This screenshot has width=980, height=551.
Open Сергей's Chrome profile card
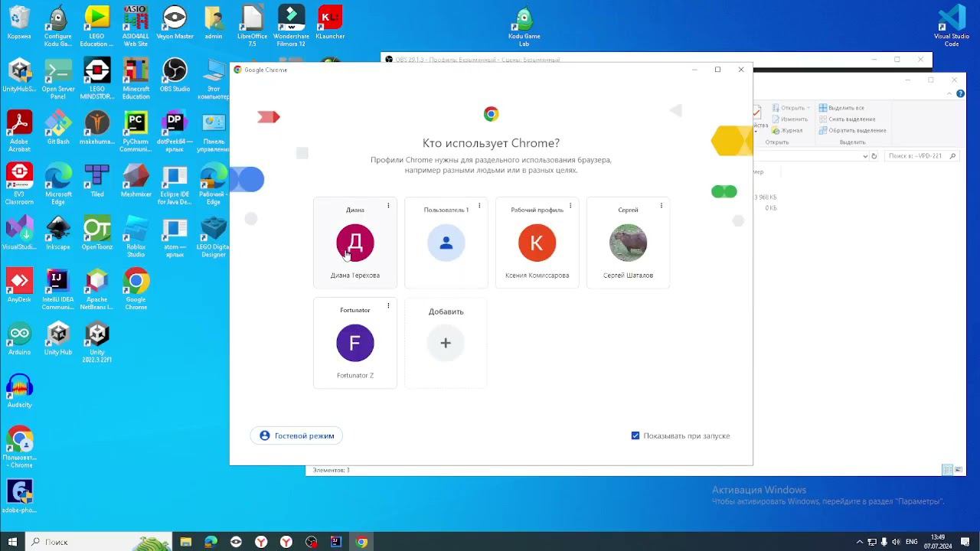point(628,243)
